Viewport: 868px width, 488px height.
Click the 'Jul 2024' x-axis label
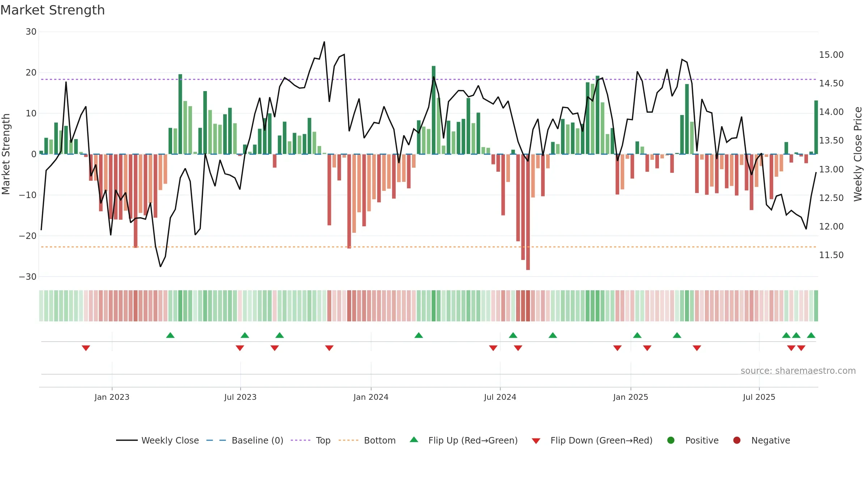click(x=500, y=397)
